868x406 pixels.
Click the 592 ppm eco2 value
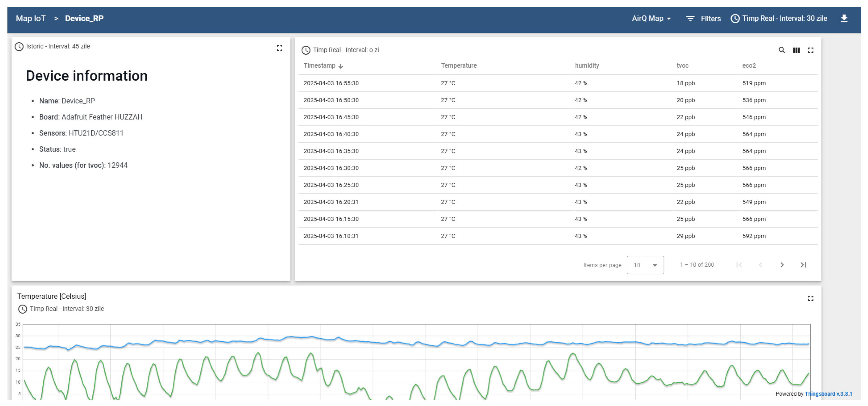point(754,236)
